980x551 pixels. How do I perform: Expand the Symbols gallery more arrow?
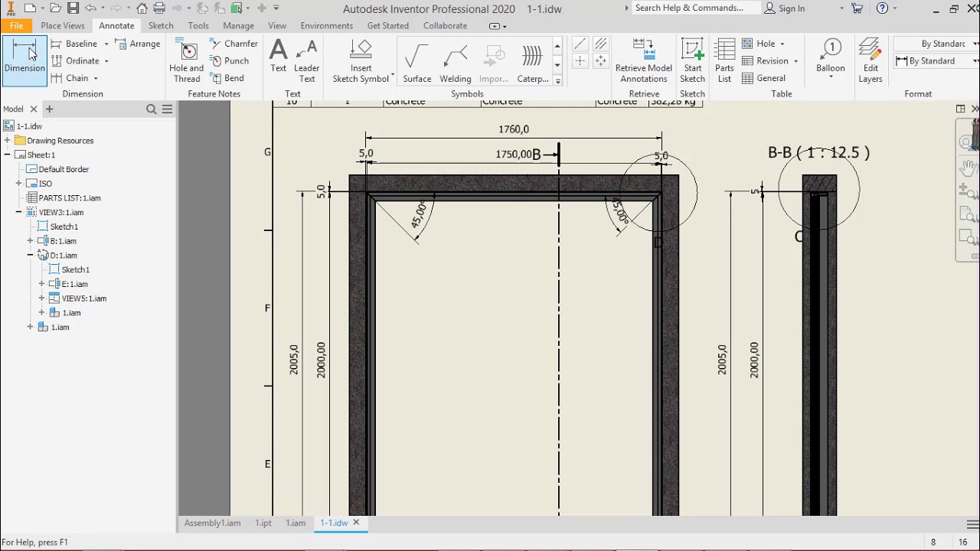(x=557, y=81)
